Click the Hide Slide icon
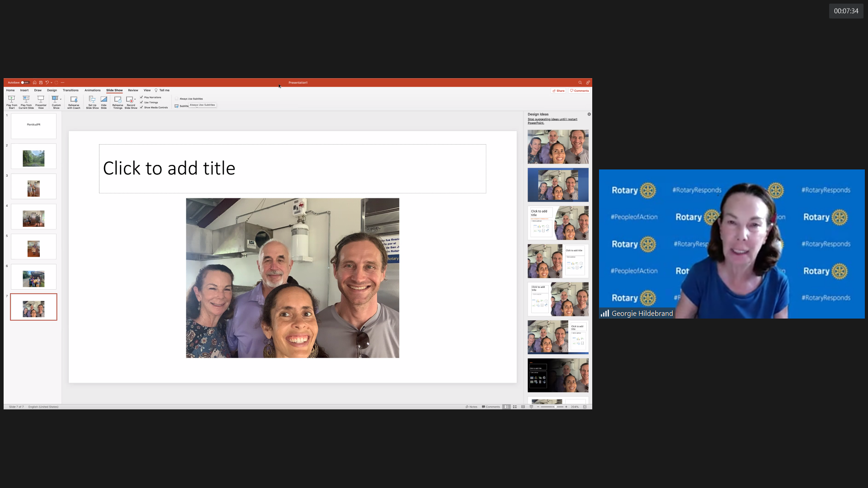Viewport: 868px width, 488px height. (104, 99)
